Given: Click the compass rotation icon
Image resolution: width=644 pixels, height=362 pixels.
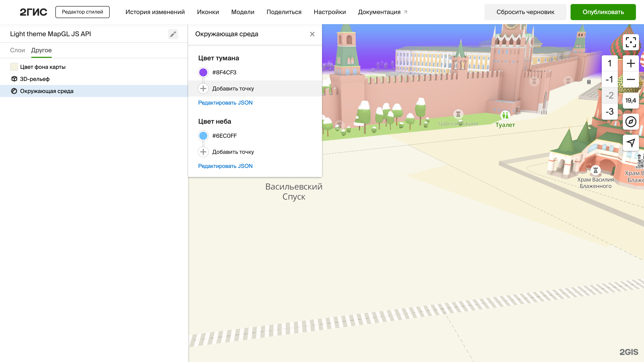Looking at the screenshot, I should tap(631, 122).
